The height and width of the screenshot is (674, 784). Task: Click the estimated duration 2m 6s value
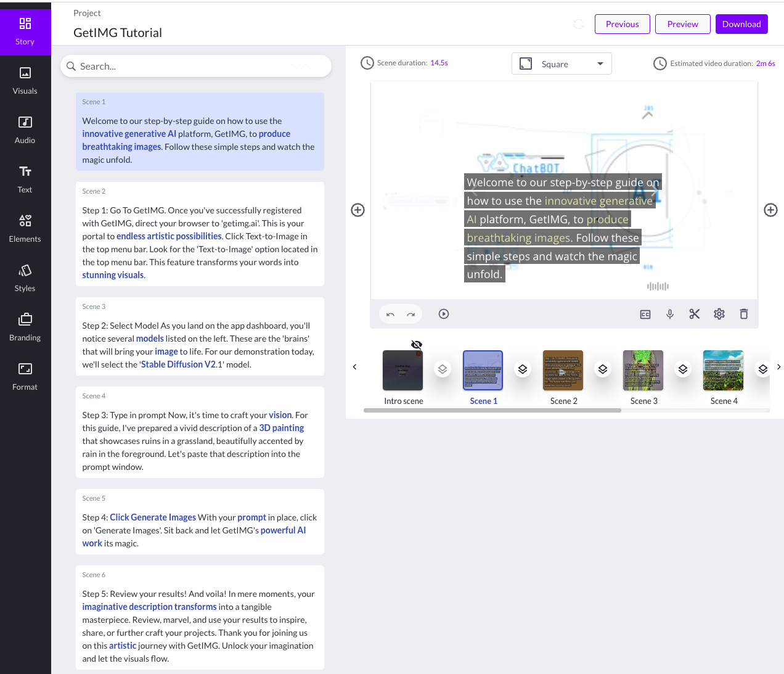[766, 64]
